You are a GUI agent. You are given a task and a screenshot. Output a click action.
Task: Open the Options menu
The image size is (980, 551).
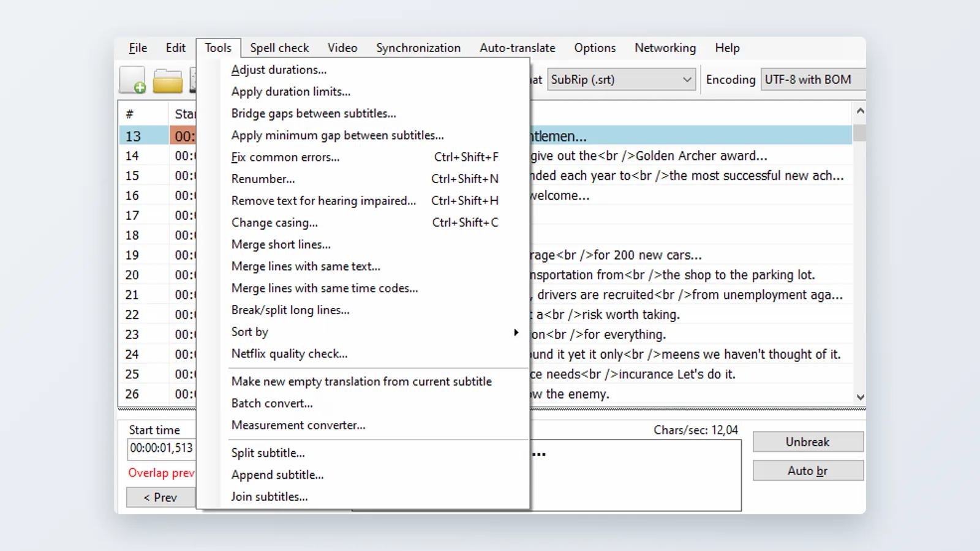click(x=595, y=48)
